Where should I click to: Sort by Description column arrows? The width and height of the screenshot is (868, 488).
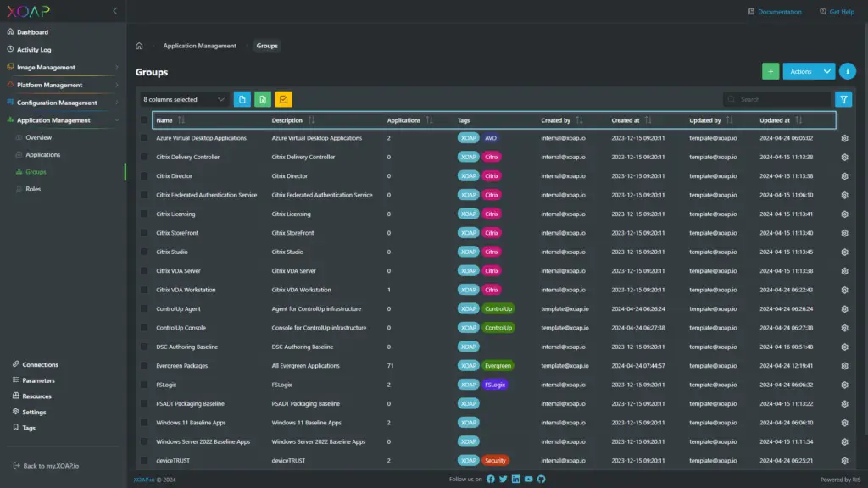pos(312,120)
